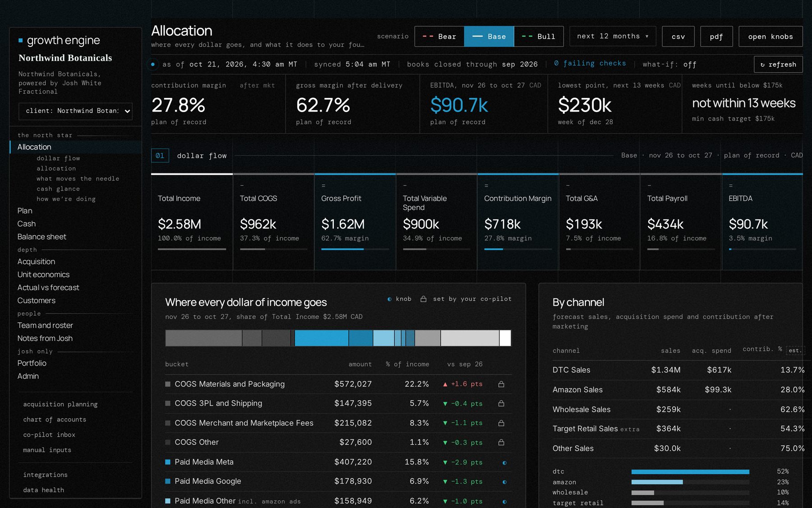Screen dimensions: 812x508
Task: Go to Cash in the sidebar
Action: coord(26,224)
